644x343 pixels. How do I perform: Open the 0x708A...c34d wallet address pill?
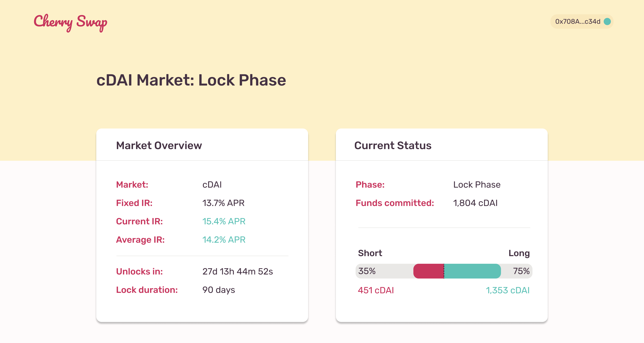[x=577, y=21]
